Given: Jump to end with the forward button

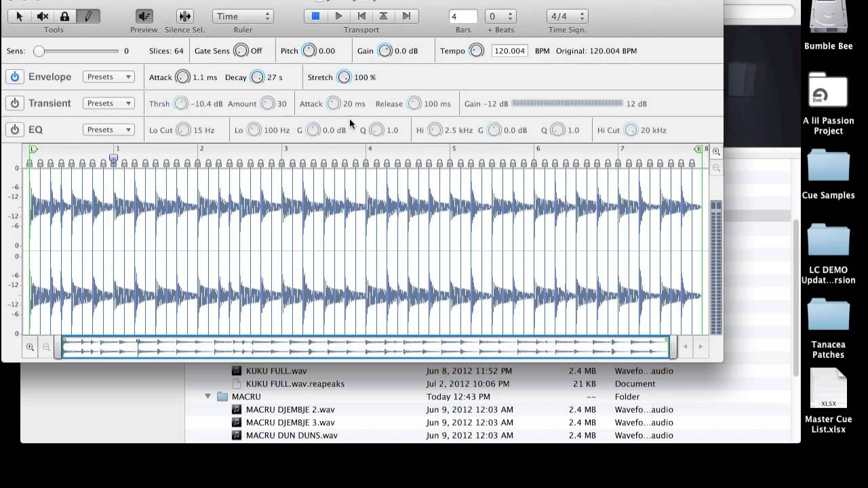Looking at the screenshot, I should click(x=406, y=16).
